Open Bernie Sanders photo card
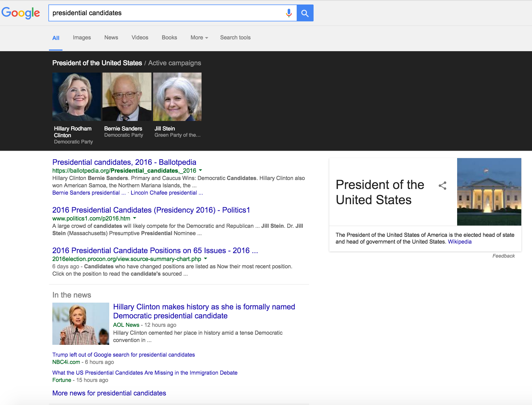The image size is (532, 405). tap(127, 97)
